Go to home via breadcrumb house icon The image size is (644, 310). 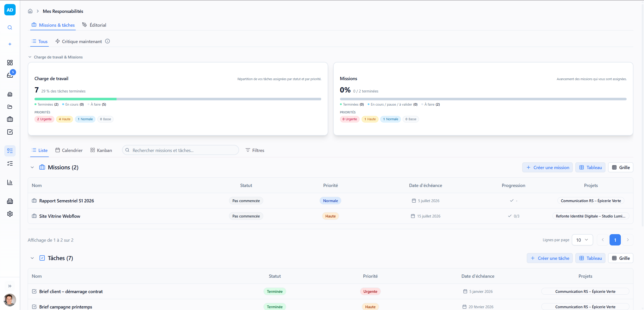point(30,11)
